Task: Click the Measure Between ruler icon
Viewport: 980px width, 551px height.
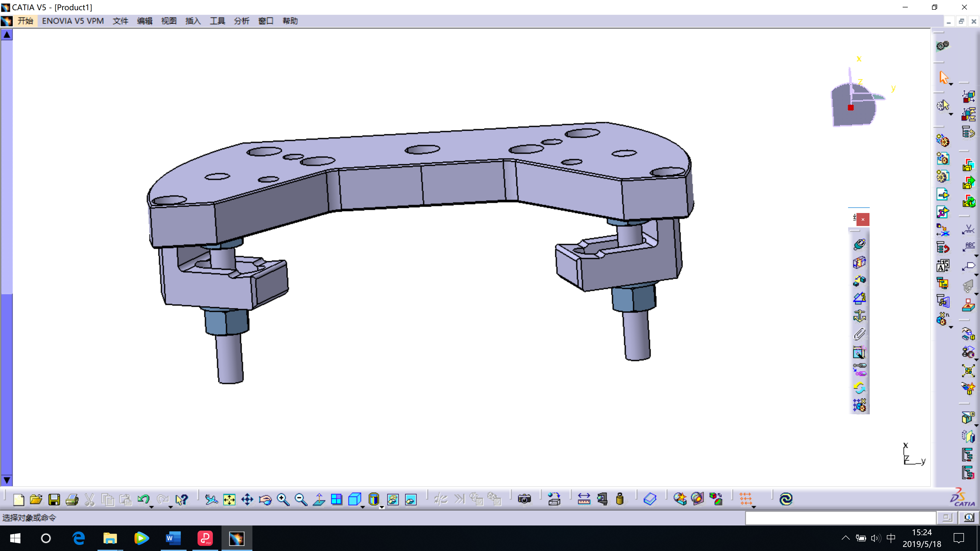Action: [x=584, y=499]
